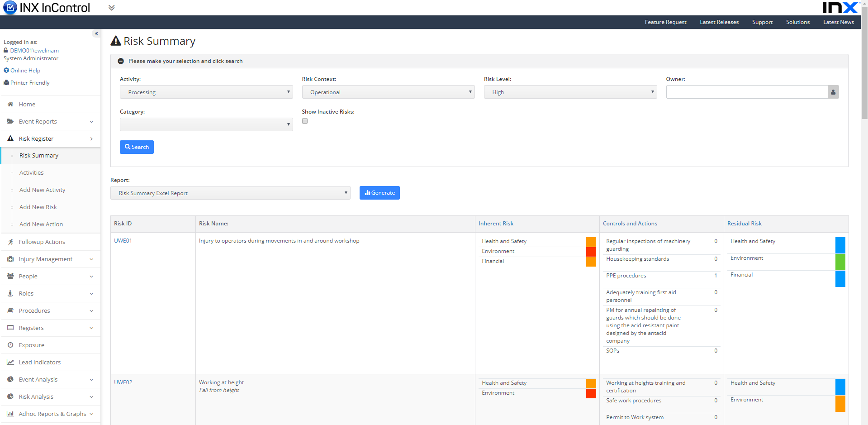Click the Event Analysis pie chart icon
Screen dimensions: 868x425
(x=10, y=379)
